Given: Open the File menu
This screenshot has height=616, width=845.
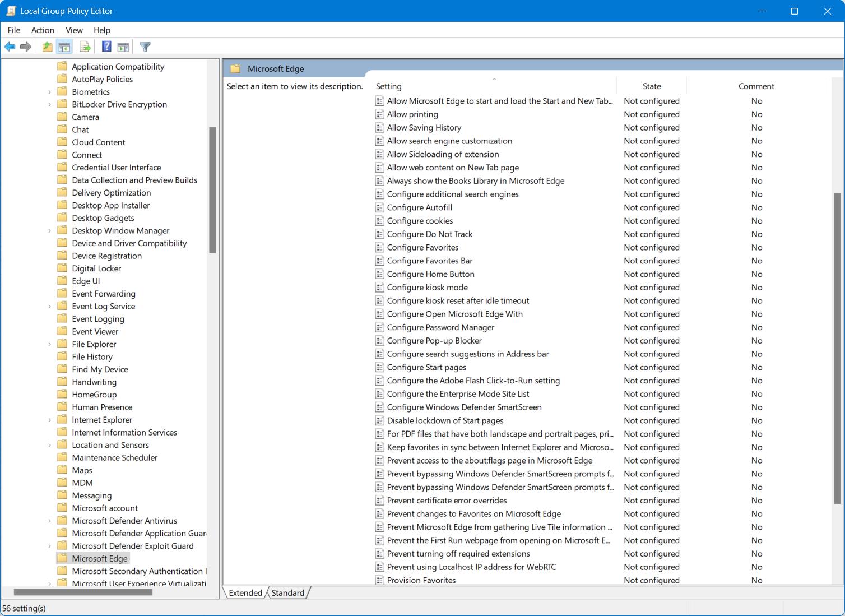Looking at the screenshot, I should pyautogui.click(x=14, y=30).
